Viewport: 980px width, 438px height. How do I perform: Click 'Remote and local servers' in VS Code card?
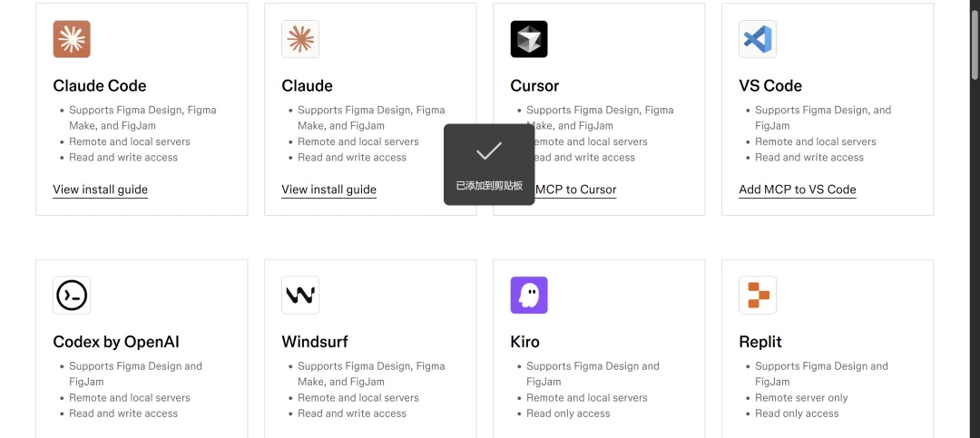click(816, 141)
